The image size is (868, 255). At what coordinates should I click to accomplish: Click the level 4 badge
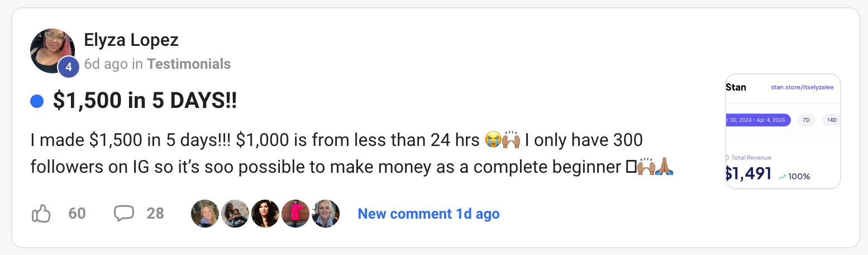pyautogui.click(x=68, y=68)
